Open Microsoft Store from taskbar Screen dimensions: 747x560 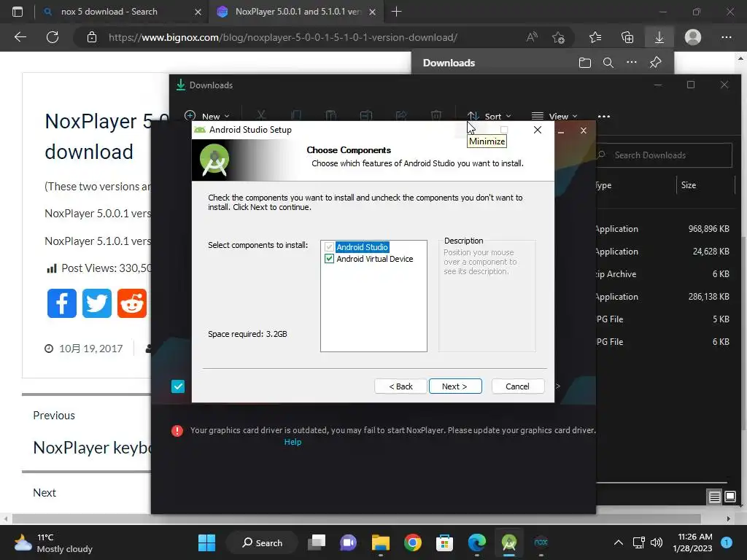[x=444, y=542]
